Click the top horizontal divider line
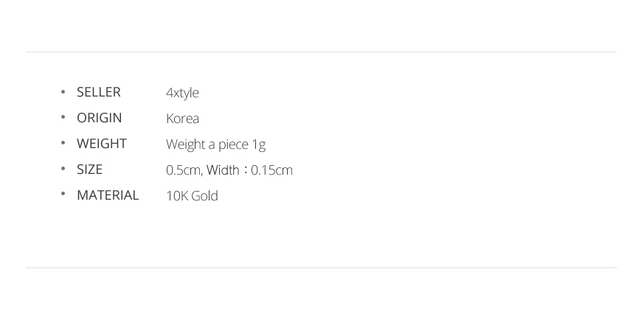Screen dimensions: 644x322 point(321,52)
